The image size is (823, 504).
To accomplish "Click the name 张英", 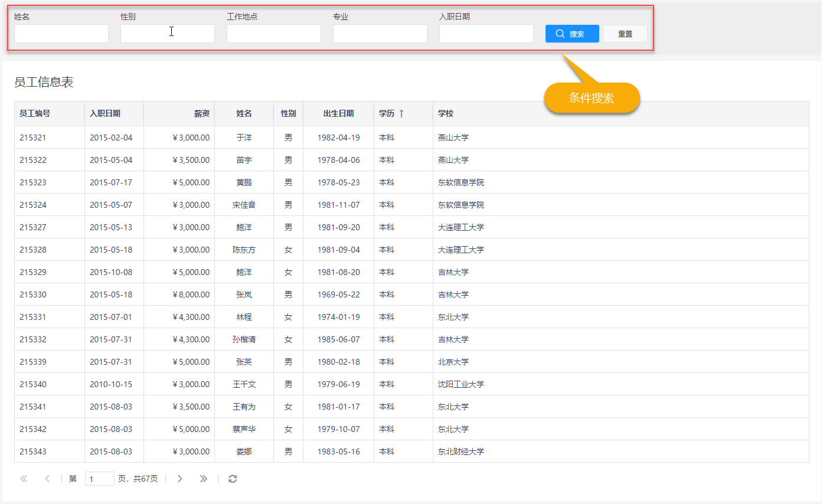I will coord(244,362).
